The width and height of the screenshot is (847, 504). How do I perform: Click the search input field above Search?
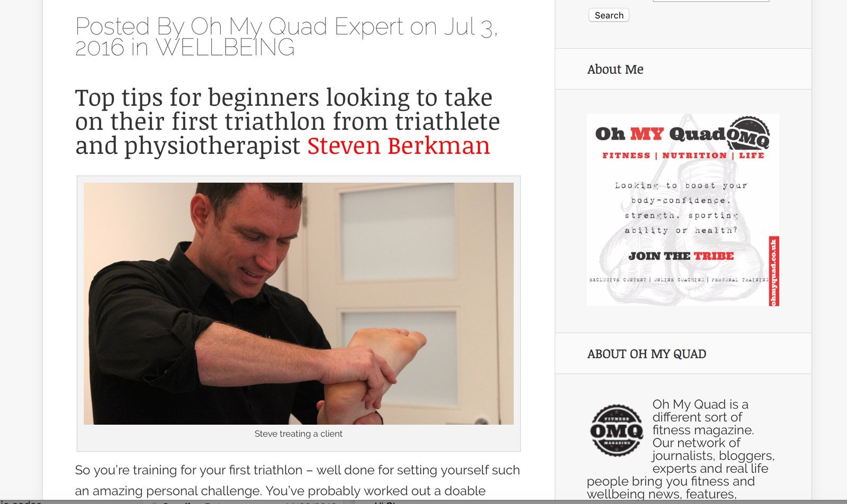pos(711,1)
